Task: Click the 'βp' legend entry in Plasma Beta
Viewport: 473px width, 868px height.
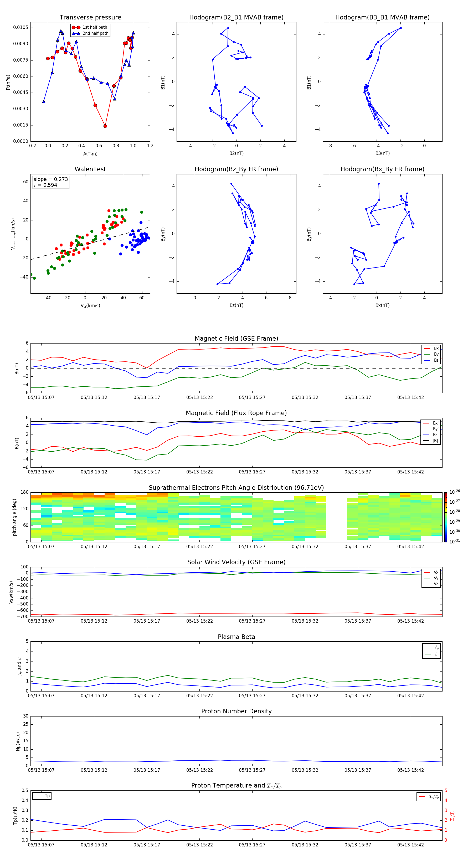Action: (x=431, y=647)
